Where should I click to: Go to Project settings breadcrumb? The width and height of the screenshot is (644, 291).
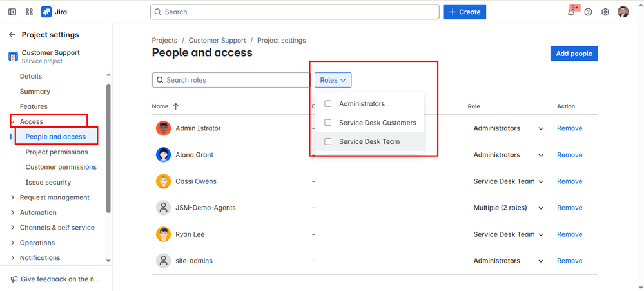click(281, 40)
